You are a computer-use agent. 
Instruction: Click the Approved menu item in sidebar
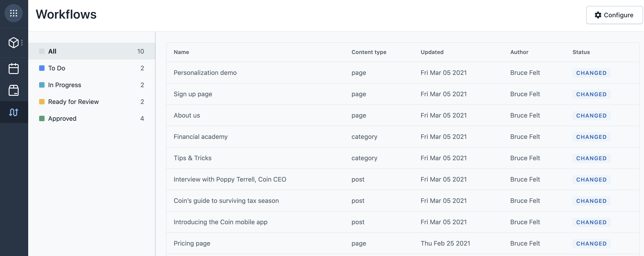tap(62, 118)
